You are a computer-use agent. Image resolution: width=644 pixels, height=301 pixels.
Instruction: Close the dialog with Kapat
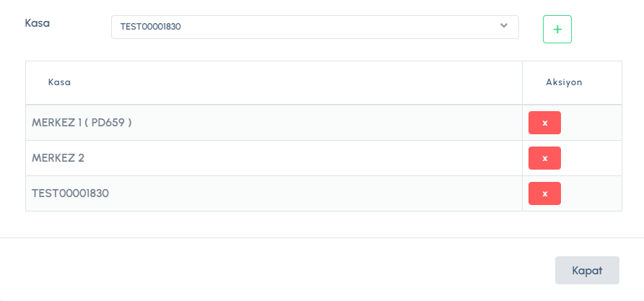point(587,270)
